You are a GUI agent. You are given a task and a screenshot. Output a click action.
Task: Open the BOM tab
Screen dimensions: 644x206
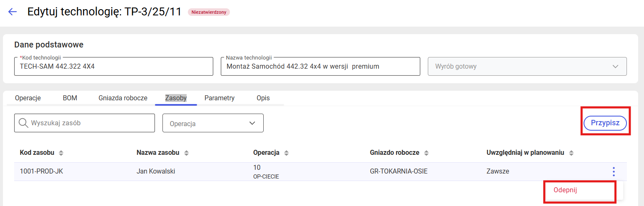[70, 98]
